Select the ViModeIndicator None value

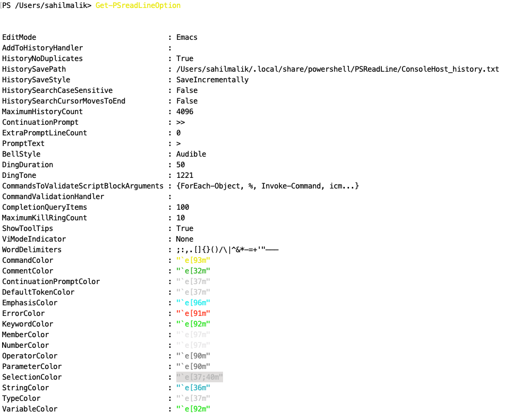pyautogui.click(x=186, y=239)
